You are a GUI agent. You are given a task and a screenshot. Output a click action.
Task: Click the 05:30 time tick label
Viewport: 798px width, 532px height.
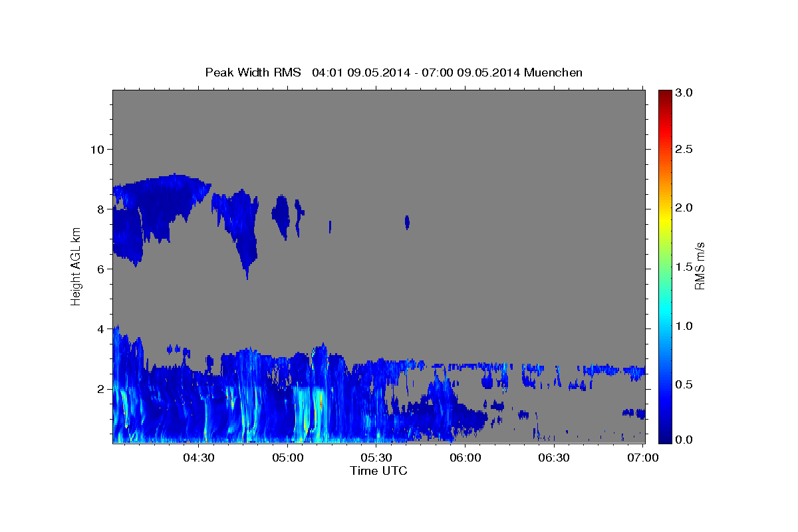tap(376, 458)
